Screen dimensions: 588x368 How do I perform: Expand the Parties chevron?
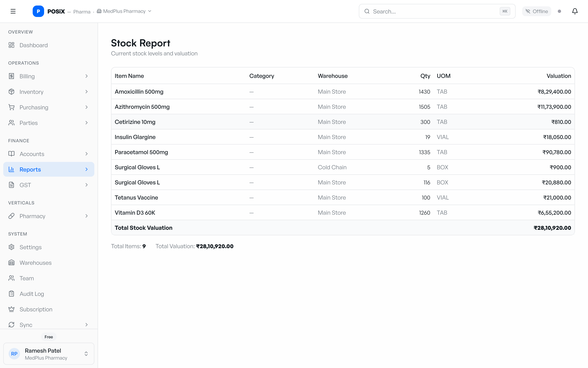[87, 123]
